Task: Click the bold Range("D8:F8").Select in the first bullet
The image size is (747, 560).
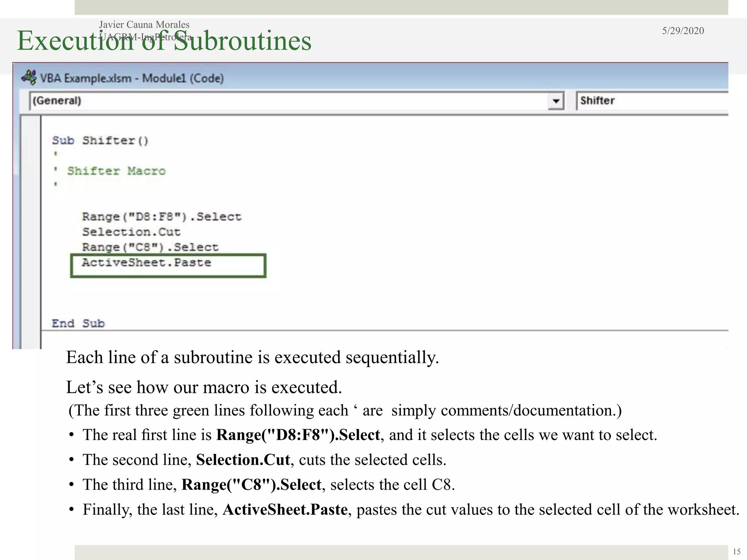Action: (x=298, y=435)
